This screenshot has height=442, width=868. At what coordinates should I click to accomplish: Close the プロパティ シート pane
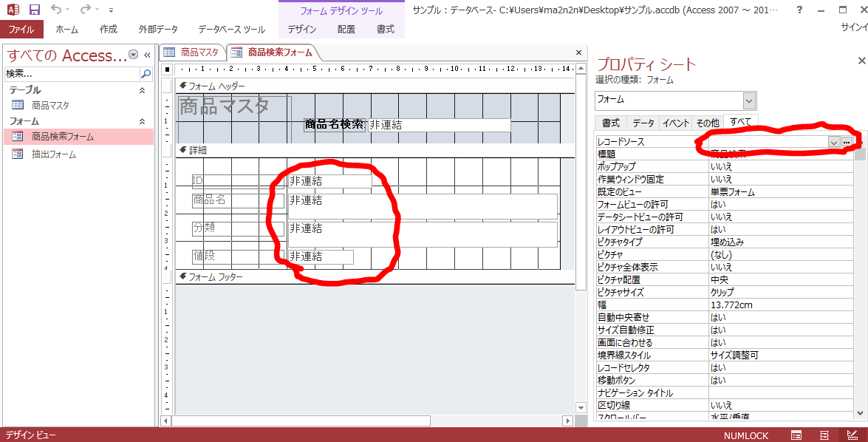[x=861, y=61]
